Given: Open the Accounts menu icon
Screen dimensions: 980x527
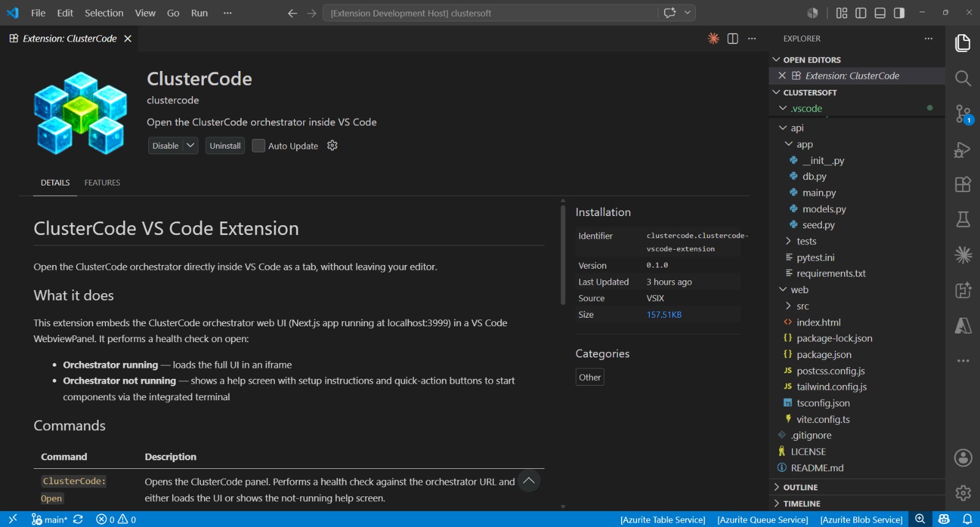Looking at the screenshot, I should tap(963, 457).
